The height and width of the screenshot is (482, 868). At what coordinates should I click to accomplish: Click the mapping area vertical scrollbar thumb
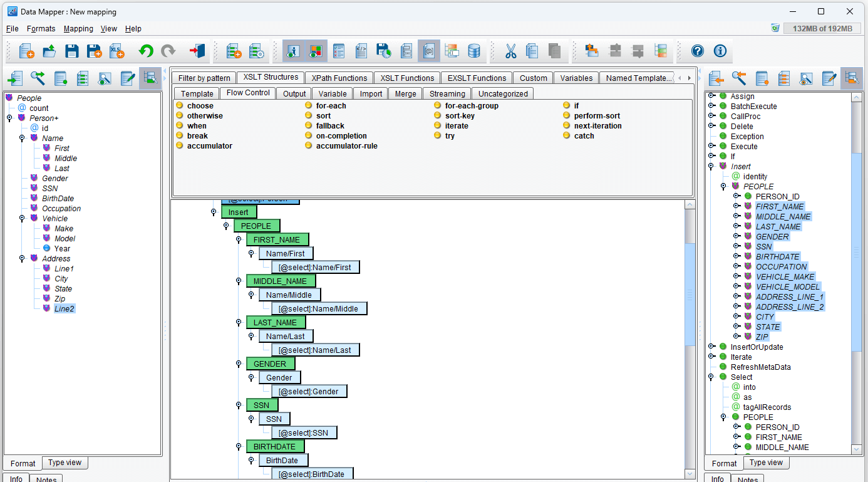point(690,294)
